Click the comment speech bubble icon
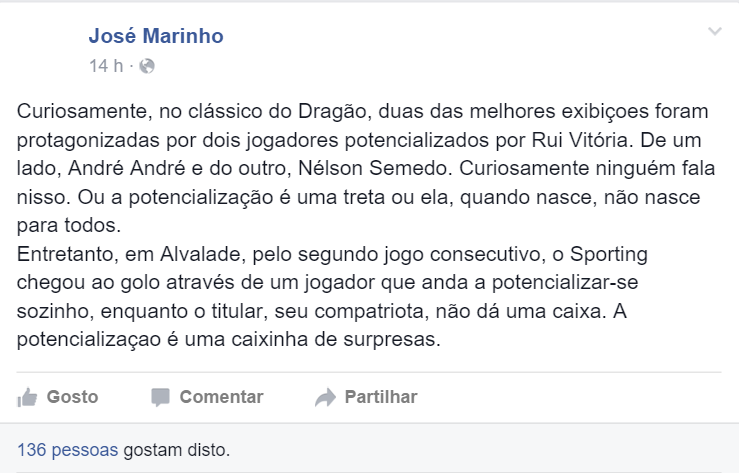 160,397
